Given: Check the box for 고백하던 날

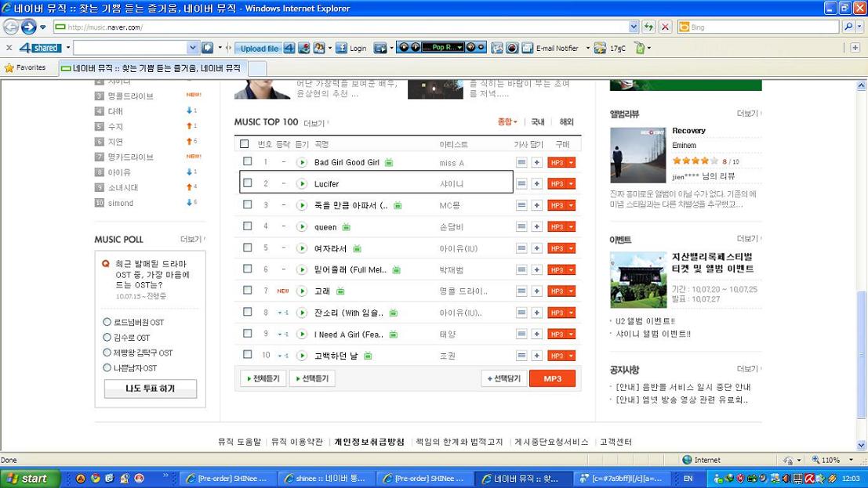Looking at the screenshot, I should pos(248,355).
